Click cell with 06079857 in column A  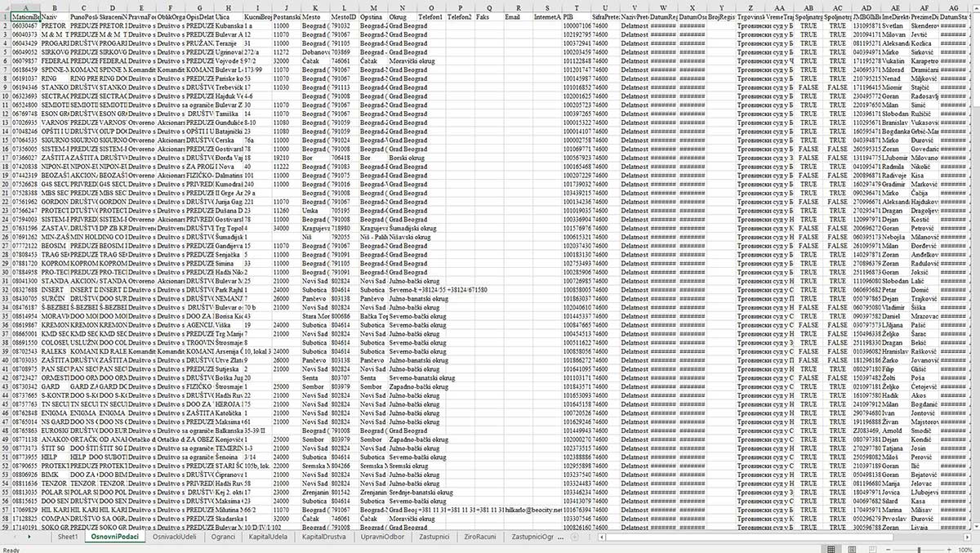pos(26,61)
